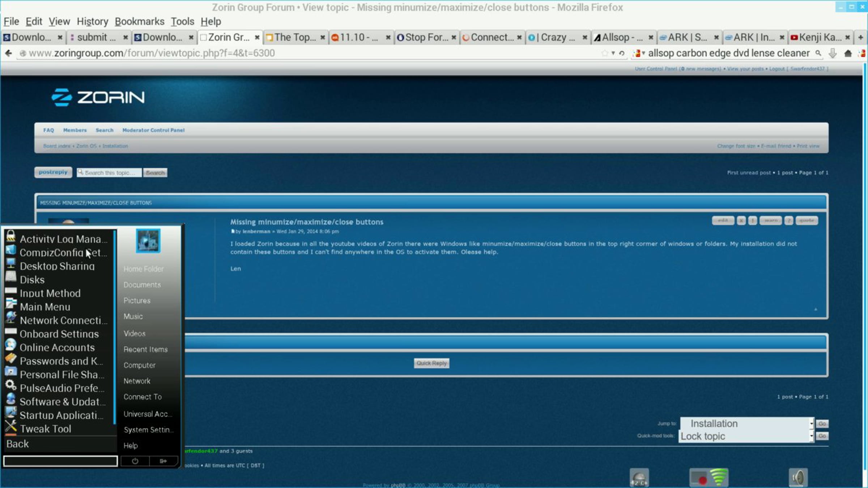Click Go next to the Jump to dropdown
Image resolution: width=868 pixels, height=488 pixels.
(822, 423)
